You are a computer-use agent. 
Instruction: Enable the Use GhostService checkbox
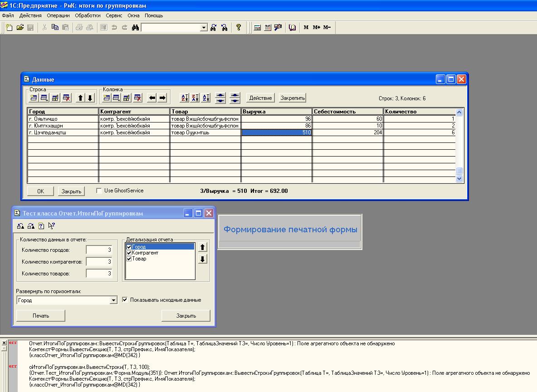(99, 191)
